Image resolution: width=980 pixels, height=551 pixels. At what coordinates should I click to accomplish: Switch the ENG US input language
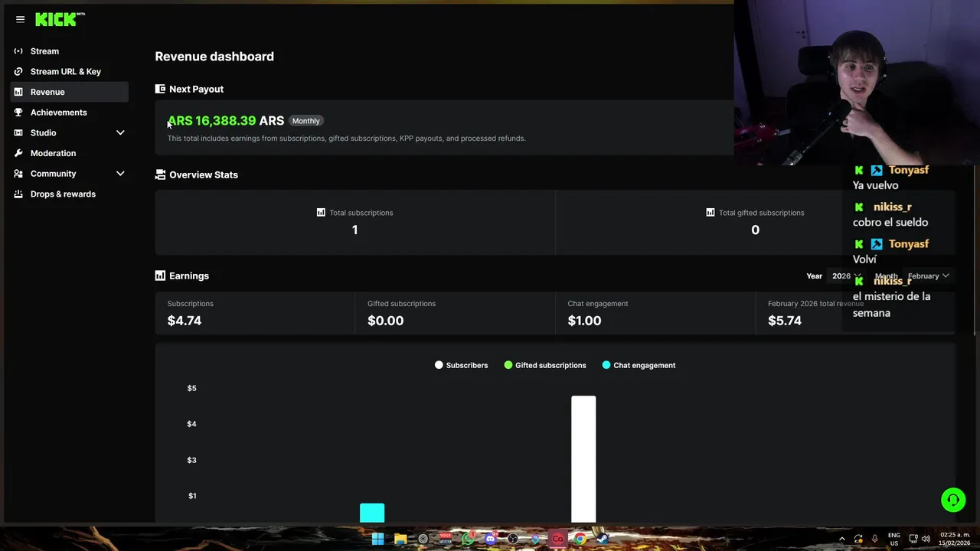(893, 539)
